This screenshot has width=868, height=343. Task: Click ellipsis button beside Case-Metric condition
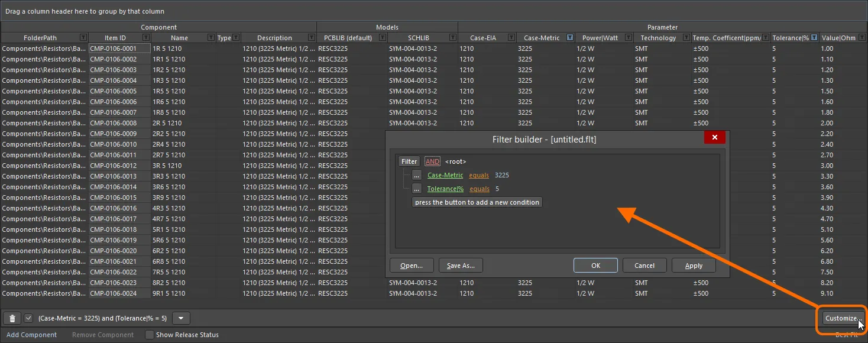click(416, 175)
